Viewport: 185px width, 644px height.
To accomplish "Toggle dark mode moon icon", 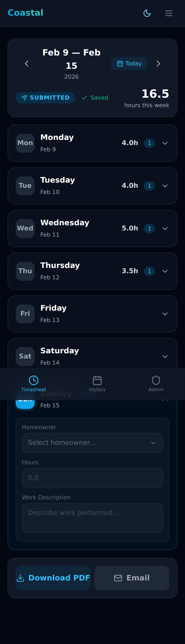I will point(147,13).
